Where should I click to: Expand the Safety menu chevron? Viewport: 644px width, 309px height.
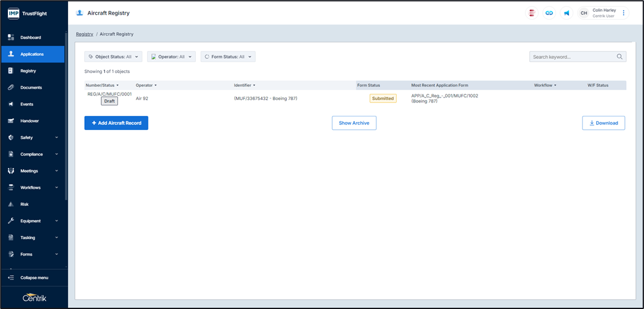[x=56, y=138]
